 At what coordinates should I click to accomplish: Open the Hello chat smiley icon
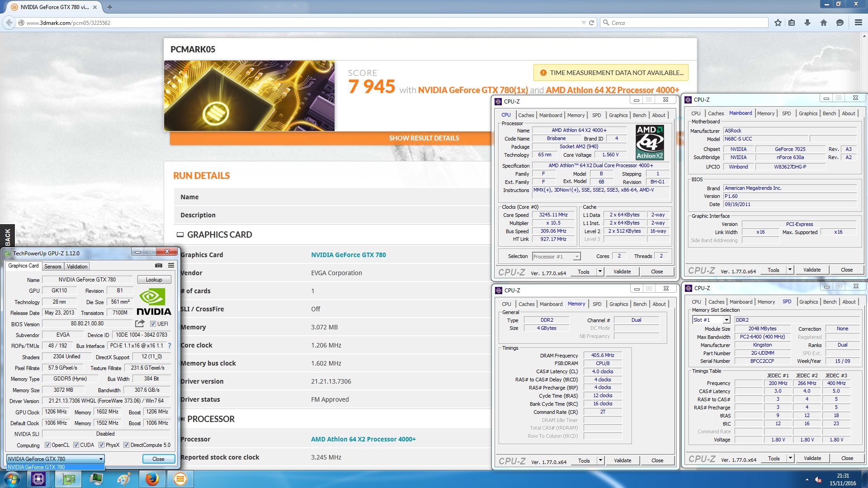pos(840,23)
